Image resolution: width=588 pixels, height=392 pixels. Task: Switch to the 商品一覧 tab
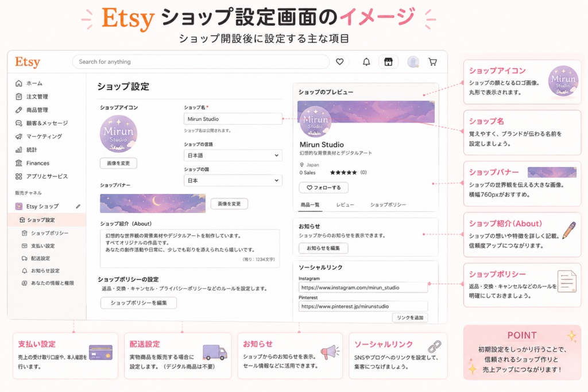click(x=310, y=205)
